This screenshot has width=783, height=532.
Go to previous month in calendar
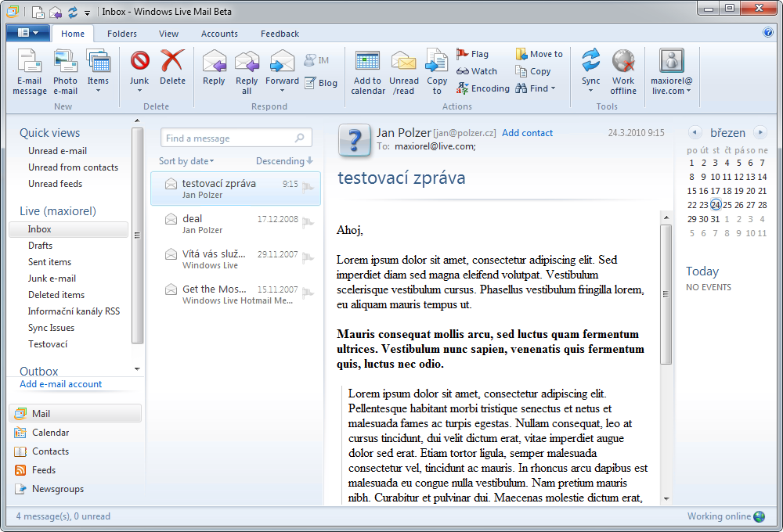click(x=694, y=132)
